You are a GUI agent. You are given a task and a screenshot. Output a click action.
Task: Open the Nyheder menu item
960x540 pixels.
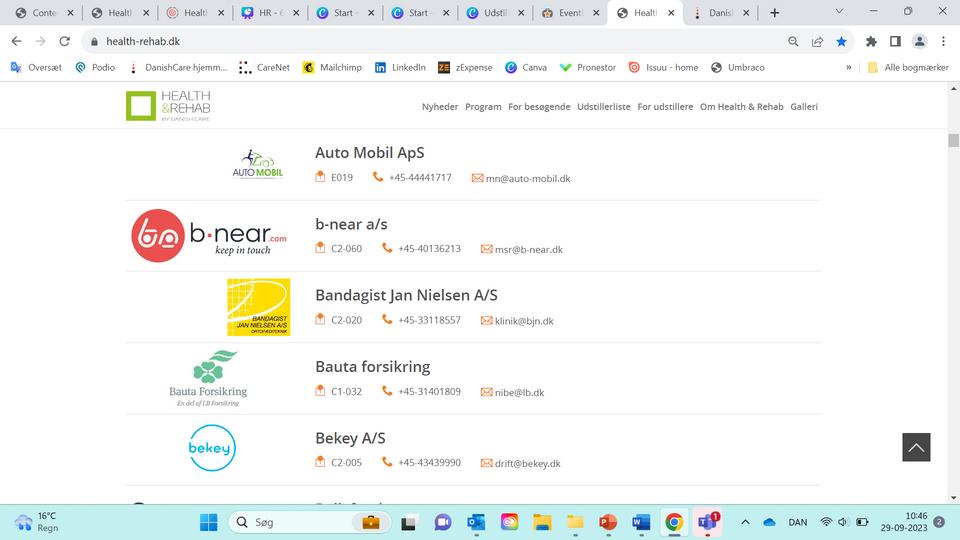tap(440, 107)
